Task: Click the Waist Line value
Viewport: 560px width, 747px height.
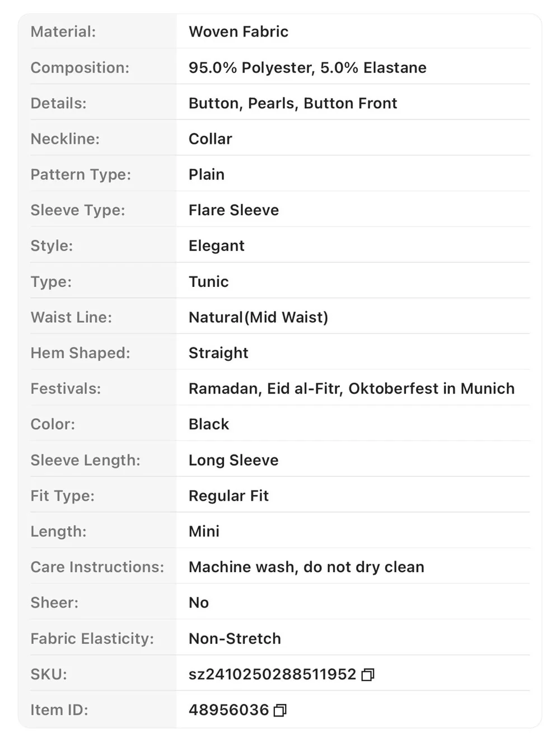Action: point(258,318)
